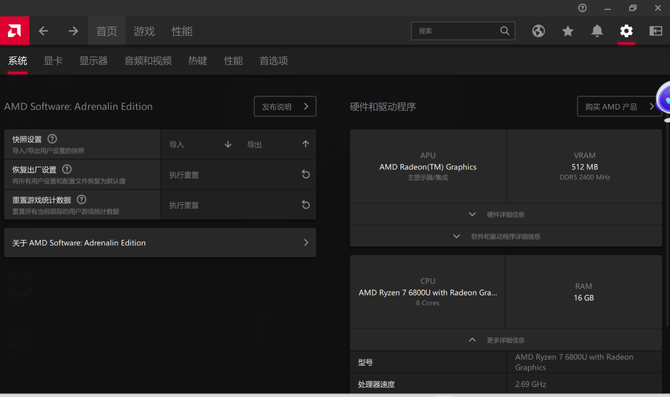The image size is (670, 397).
Task: Select the 显示器 settings tab
Action: pos(93,61)
